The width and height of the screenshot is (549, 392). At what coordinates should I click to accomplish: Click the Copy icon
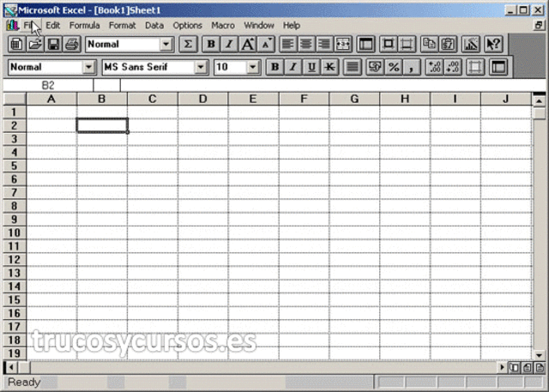429,45
